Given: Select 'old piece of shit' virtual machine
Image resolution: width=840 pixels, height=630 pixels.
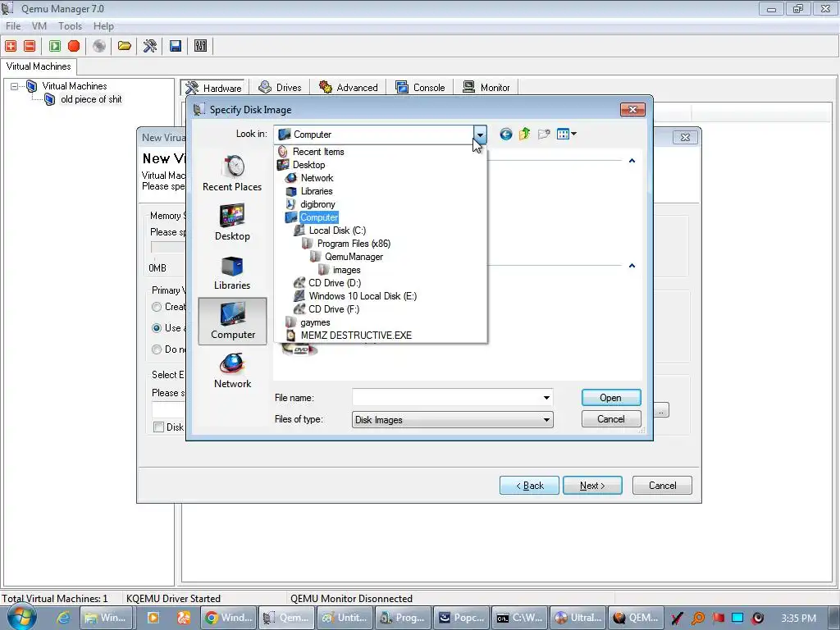Looking at the screenshot, I should click(91, 99).
